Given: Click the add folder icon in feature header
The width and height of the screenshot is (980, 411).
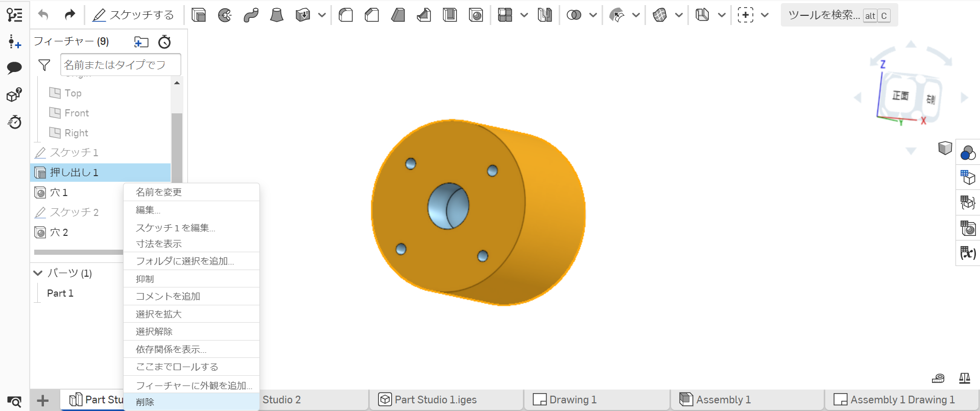Looking at the screenshot, I should pos(141,42).
